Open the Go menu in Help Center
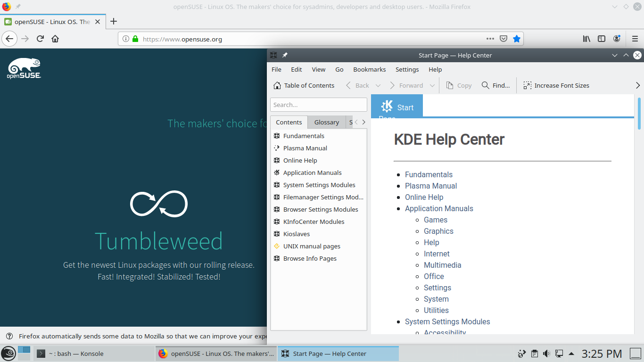The image size is (644, 362). click(x=339, y=69)
